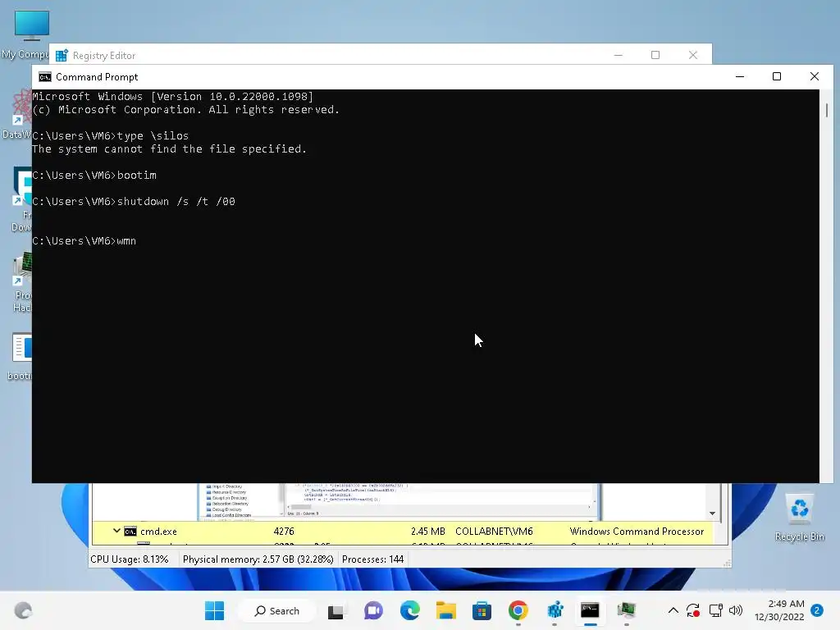Image resolution: width=840 pixels, height=630 pixels.
Task: Click the process list scroll-down arrow
Action: 712,514
